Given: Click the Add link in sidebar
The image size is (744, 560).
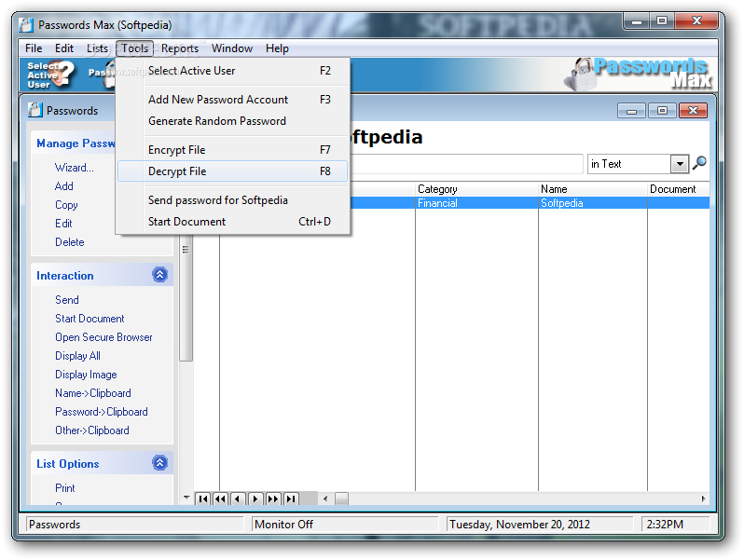Looking at the screenshot, I should [64, 185].
